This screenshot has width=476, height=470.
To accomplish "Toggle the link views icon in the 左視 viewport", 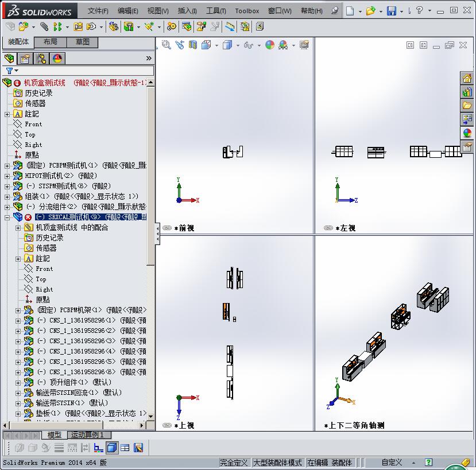I will coord(328,228).
